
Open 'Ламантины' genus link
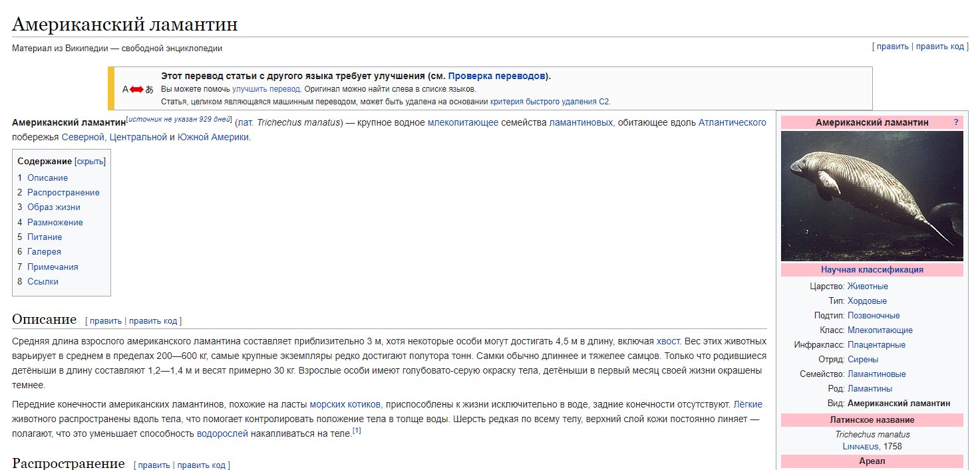(x=870, y=389)
